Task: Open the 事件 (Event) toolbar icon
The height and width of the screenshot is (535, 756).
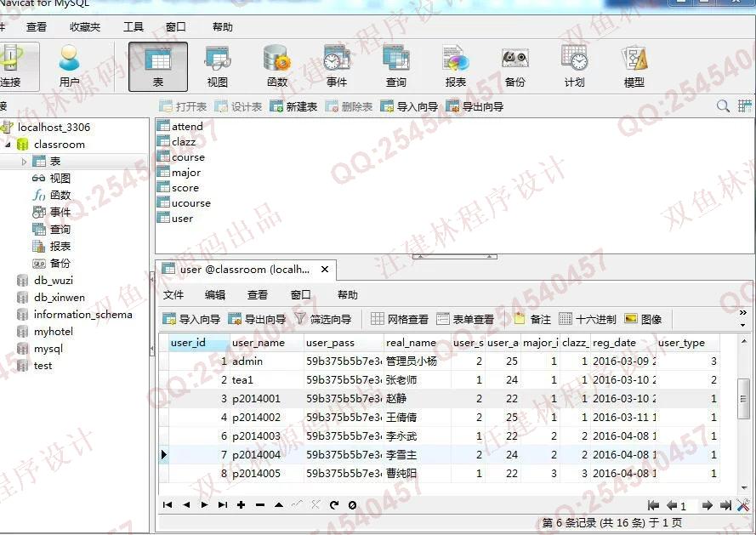Action: click(x=337, y=66)
